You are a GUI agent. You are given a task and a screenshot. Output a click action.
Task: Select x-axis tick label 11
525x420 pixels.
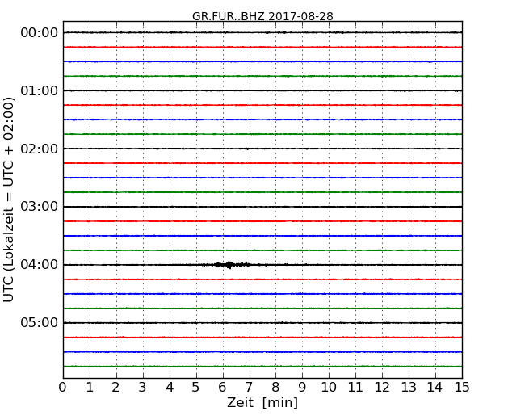coord(355,388)
